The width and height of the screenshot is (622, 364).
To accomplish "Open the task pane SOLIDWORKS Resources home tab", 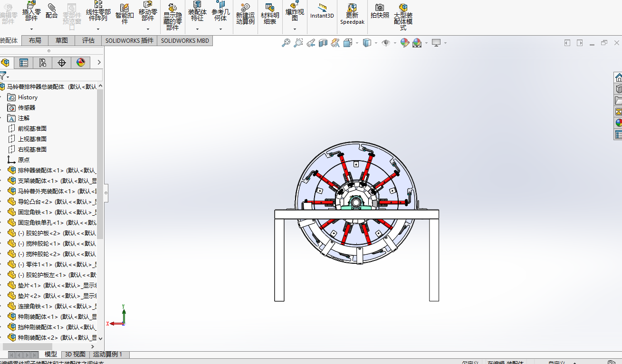I will (618, 77).
